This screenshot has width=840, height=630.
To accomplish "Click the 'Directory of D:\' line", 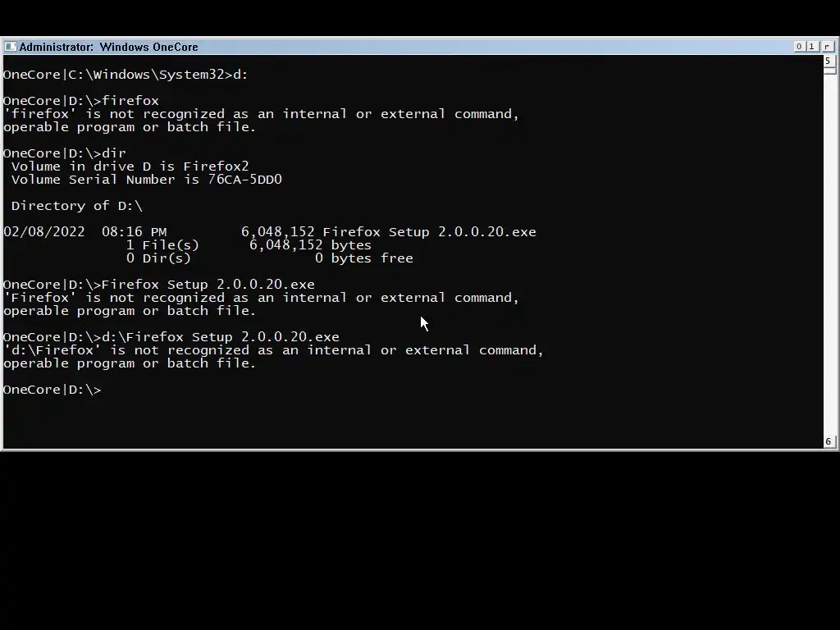I will (x=76, y=206).
